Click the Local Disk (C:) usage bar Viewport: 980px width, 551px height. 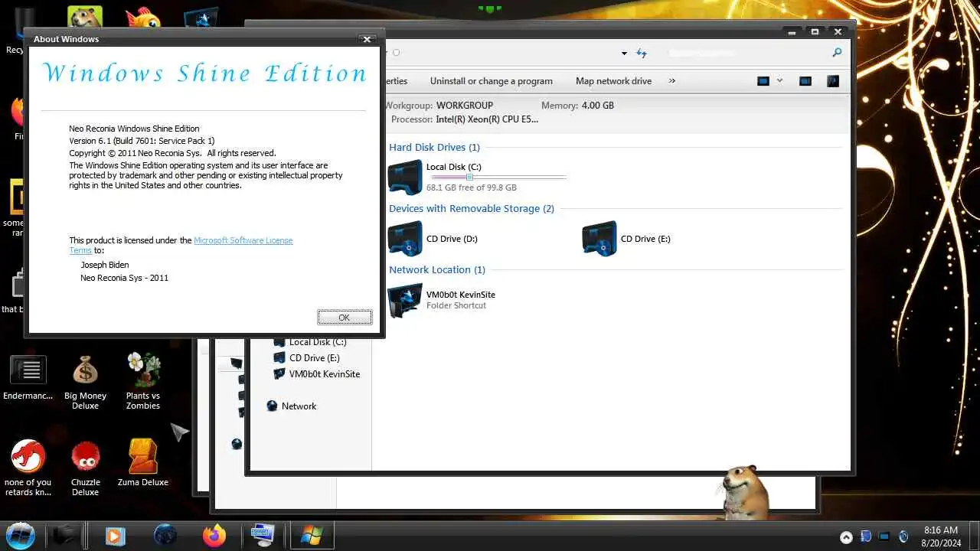[498, 177]
